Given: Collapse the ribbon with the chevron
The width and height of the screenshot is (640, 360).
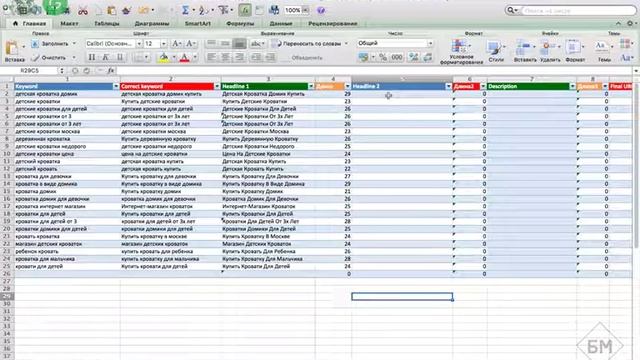Looking at the screenshot, I should 618,24.
